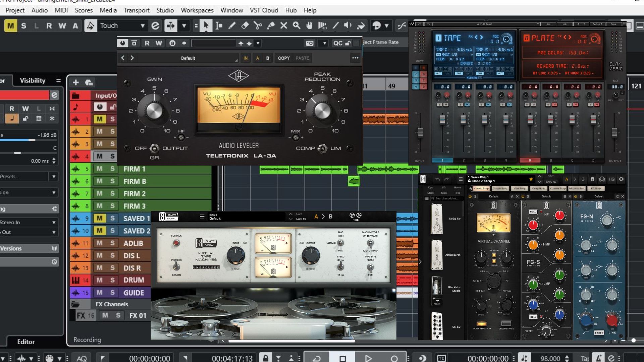Select the Draw pencil tool
Viewport: 644px width, 362px height.
point(232,25)
